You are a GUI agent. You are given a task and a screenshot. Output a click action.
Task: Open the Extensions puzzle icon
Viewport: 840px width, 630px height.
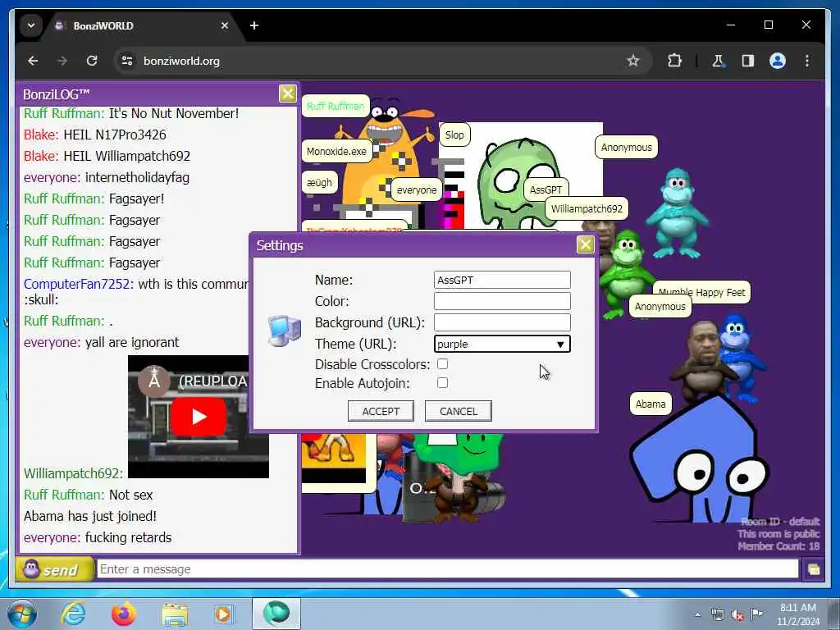(674, 61)
